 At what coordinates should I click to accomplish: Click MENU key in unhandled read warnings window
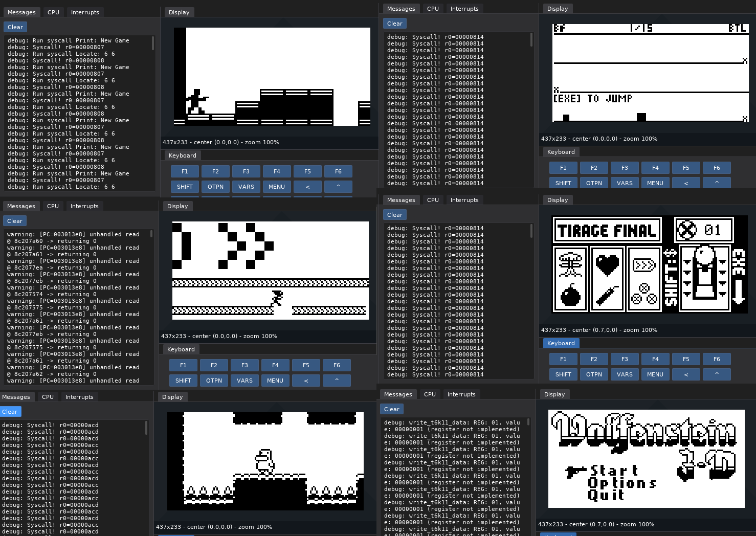click(275, 381)
